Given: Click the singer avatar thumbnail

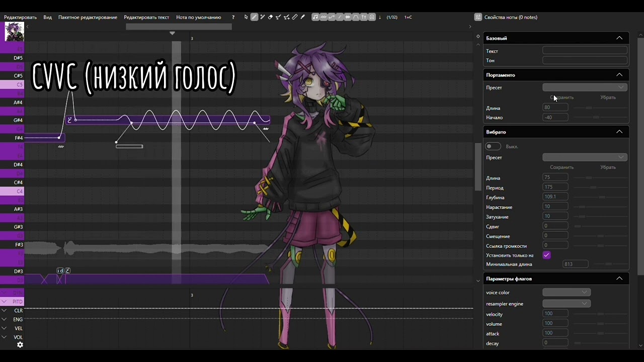Looking at the screenshot, I should (14, 32).
